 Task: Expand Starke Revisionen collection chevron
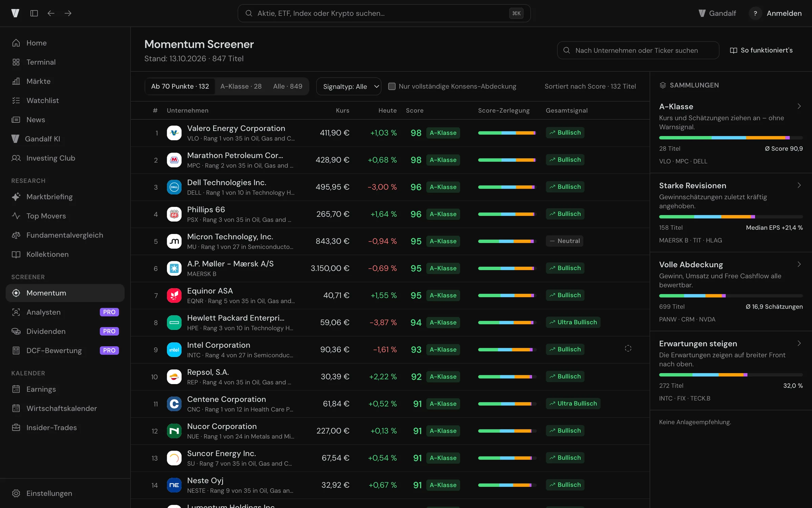point(799,185)
